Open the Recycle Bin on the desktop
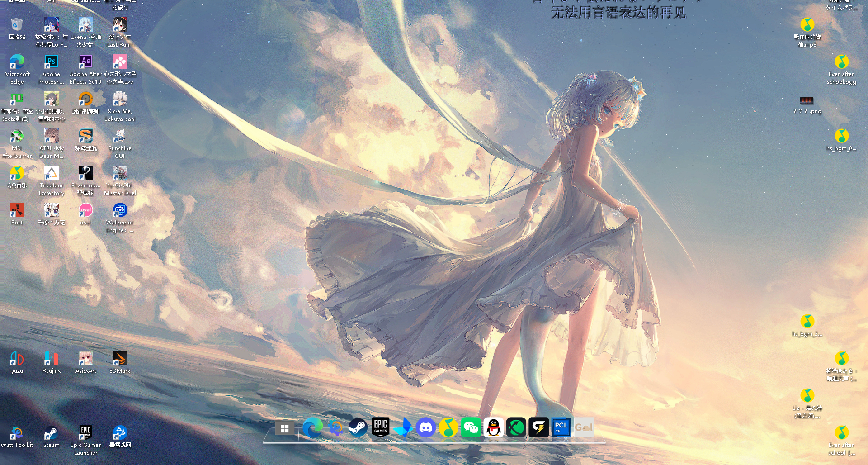This screenshot has height=465, width=868. 17,25
